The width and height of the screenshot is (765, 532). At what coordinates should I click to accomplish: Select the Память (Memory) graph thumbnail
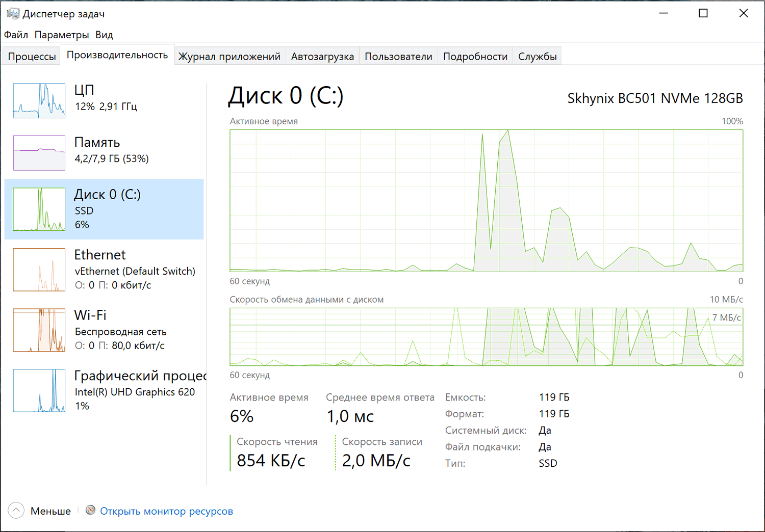(39, 153)
